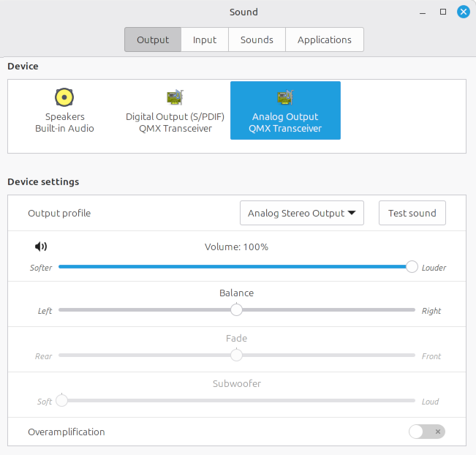Mute output using the volume speaker icon
Image resolution: width=476 pixels, height=455 pixels.
pos(41,247)
